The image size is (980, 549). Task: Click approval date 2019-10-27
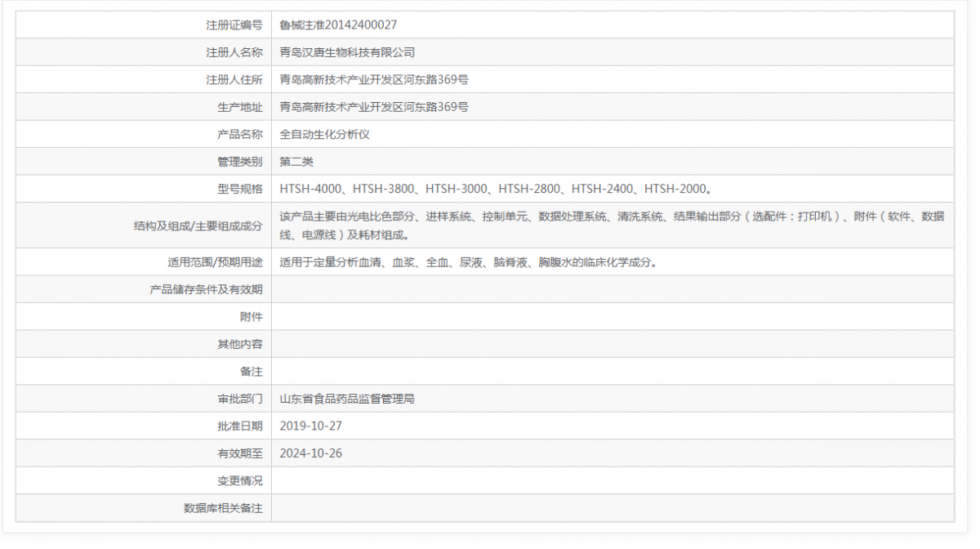click(x=311, y=426)
